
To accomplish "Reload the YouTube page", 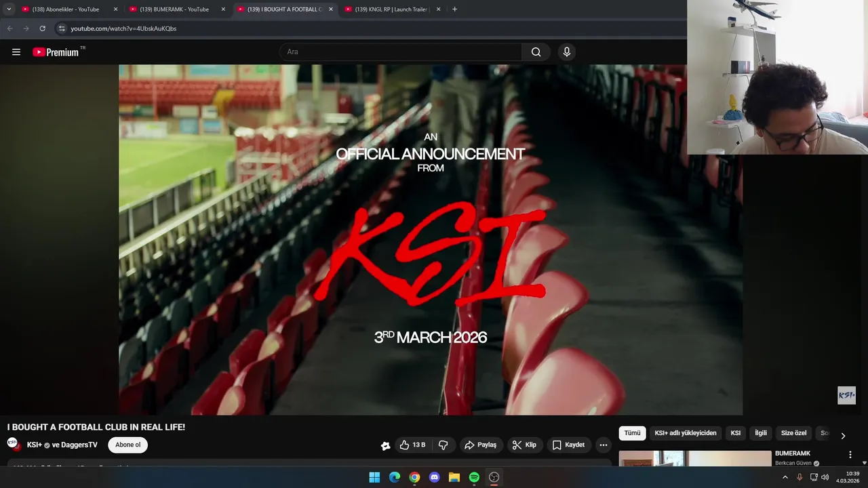I will (x=42, y=28).
